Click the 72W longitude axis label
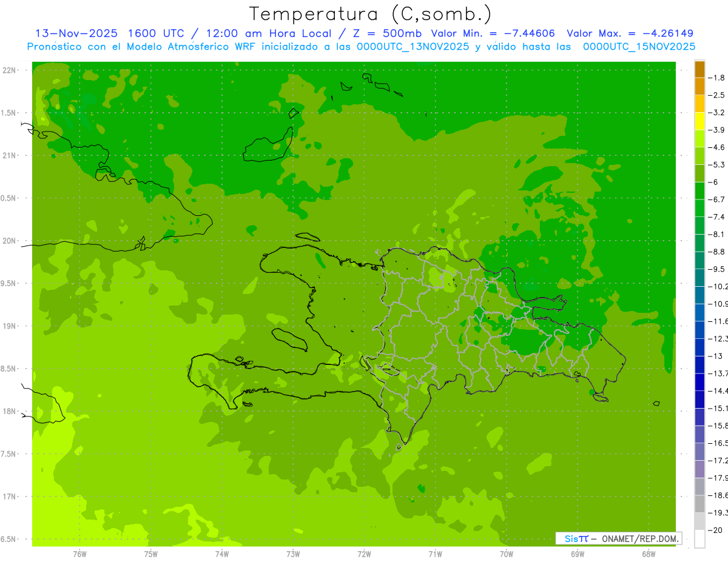This screenshot has height=562, width=728. [364, 554]
